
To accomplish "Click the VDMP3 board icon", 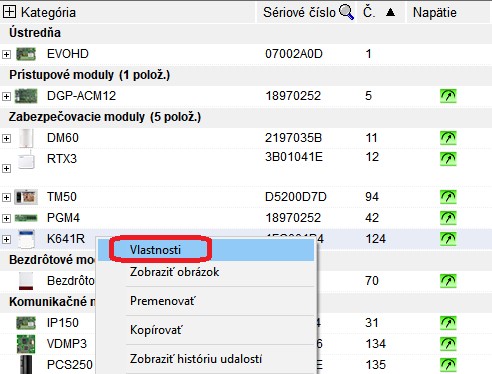I will point(26,344).
